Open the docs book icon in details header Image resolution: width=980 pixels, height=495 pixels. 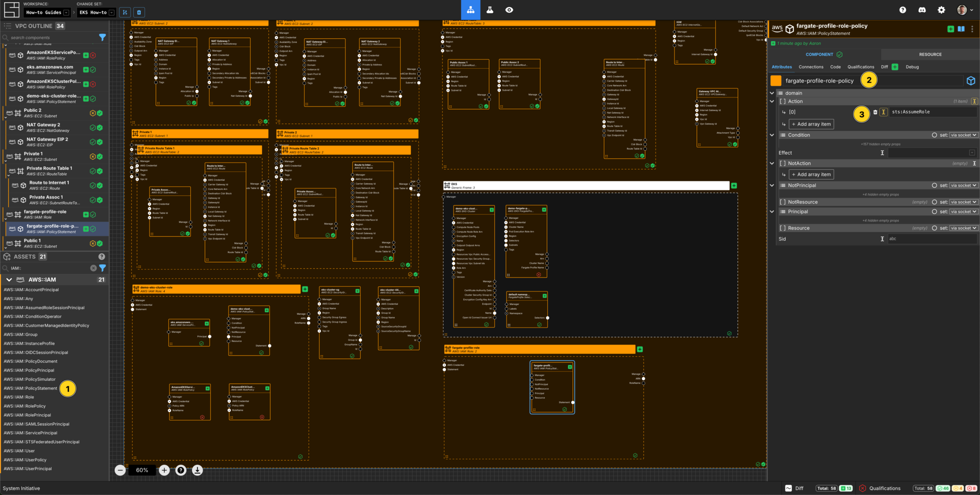(x=961, y=29)
